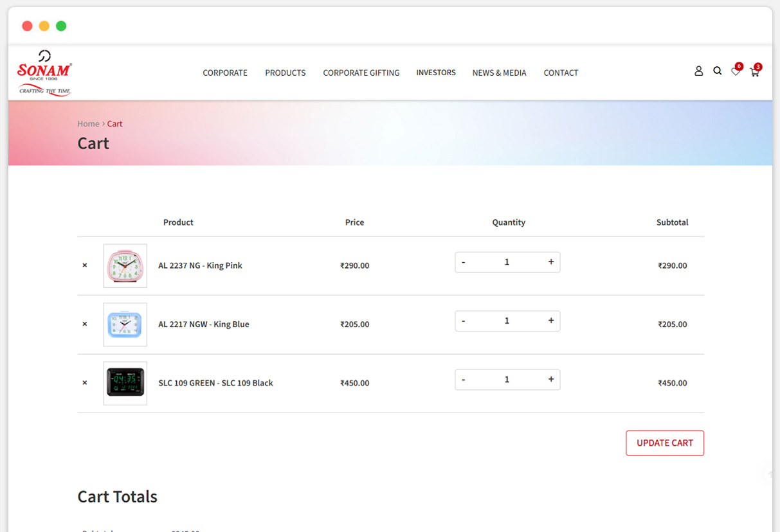Open the shopping cart icon
The image size is (780, 532).
point(755,72)
